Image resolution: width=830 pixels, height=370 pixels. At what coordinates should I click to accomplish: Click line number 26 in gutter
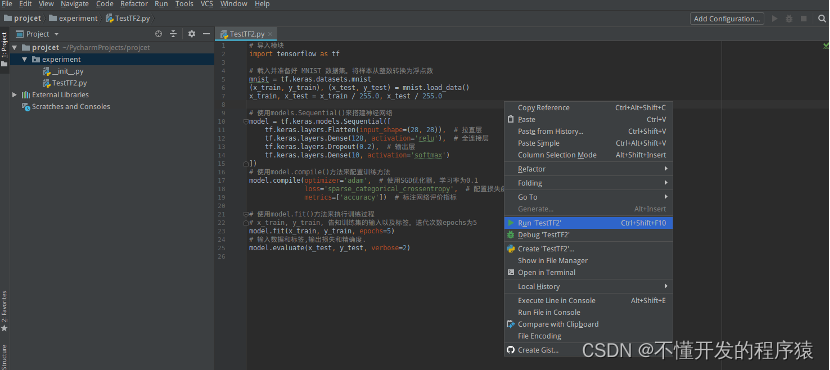click(x=222, y=256)
